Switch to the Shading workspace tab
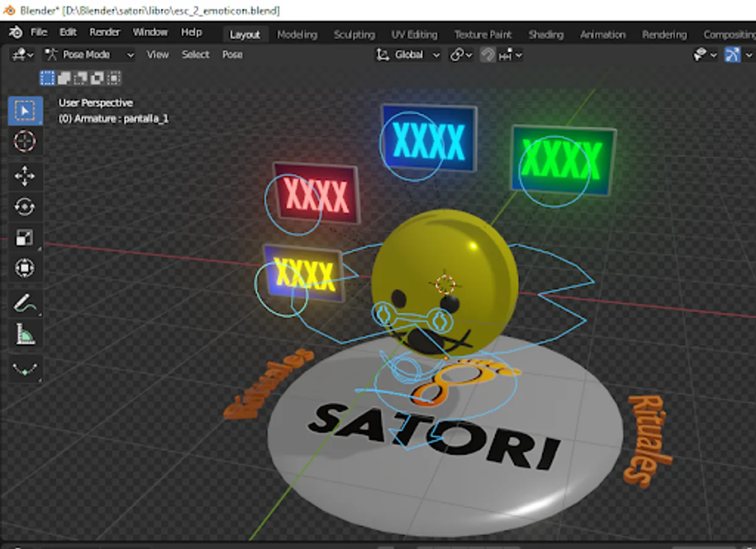Viewport: 756px width, 549px height. tap(545, 35)
